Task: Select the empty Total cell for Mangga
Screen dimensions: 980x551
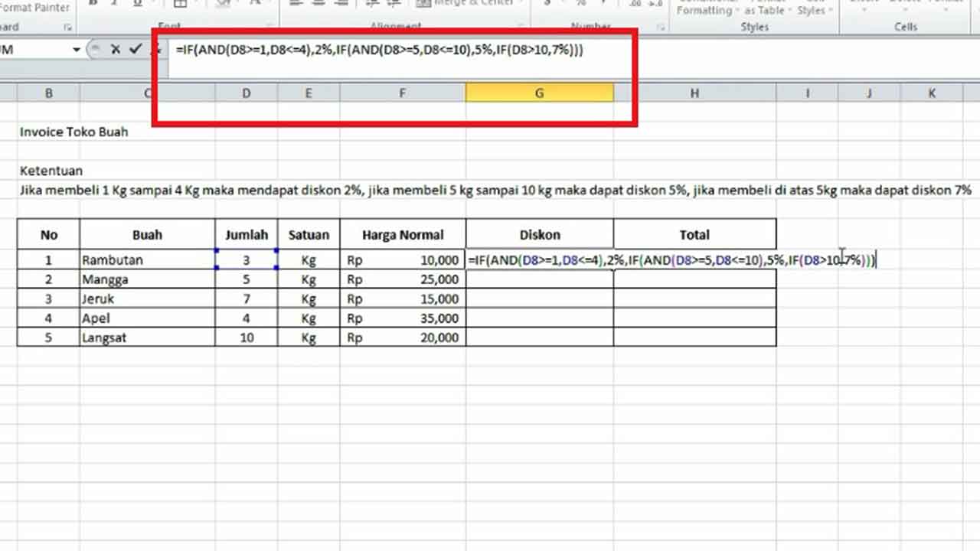Action: click(x=694, y=279)
